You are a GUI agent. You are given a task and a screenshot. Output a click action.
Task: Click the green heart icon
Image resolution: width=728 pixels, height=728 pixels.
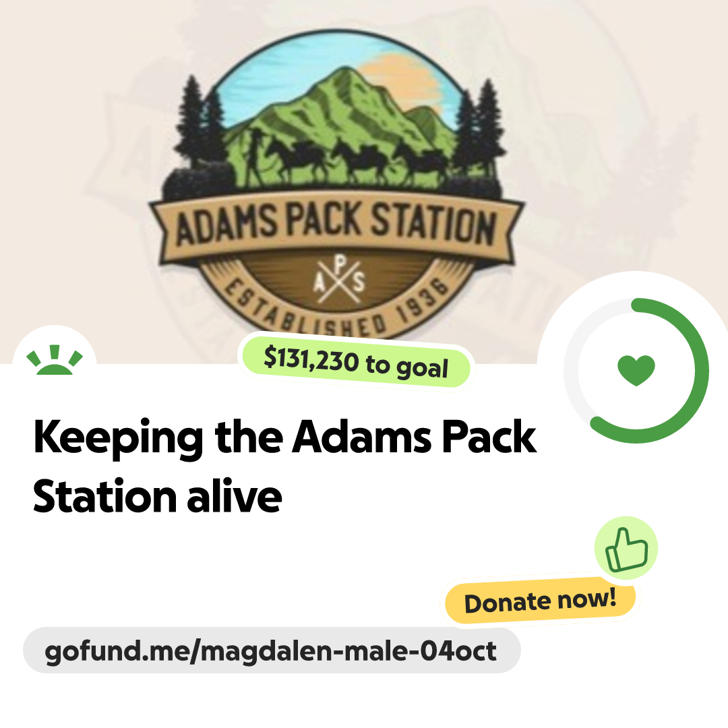[x=636, y=370]
